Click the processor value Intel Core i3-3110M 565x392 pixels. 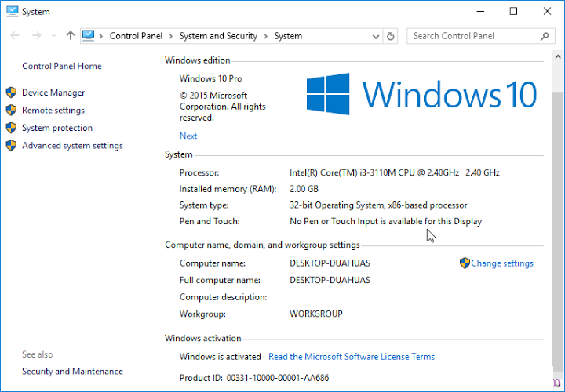[x=395, y=172]
